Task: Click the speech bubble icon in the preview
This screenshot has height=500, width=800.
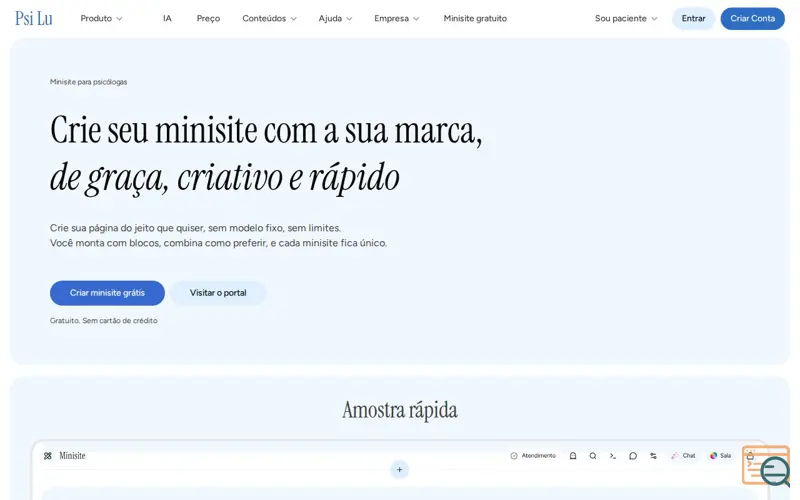Action: point(633,456)
